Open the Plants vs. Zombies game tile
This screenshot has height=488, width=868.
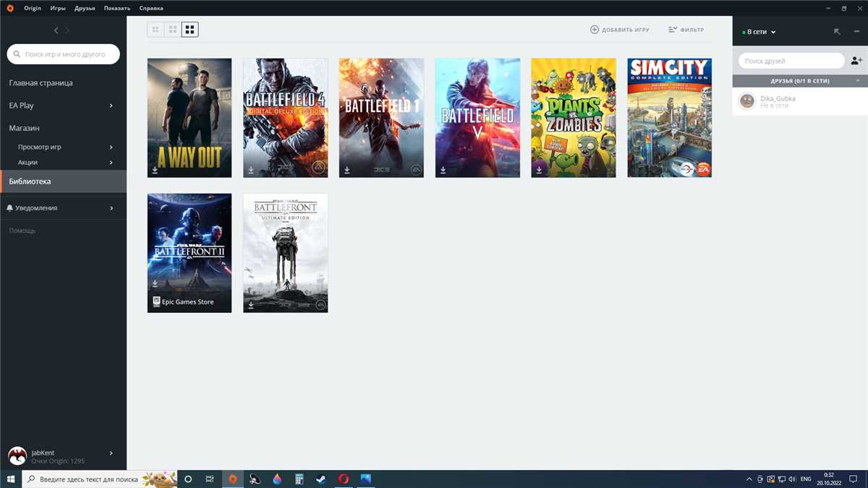click(573, 118)
